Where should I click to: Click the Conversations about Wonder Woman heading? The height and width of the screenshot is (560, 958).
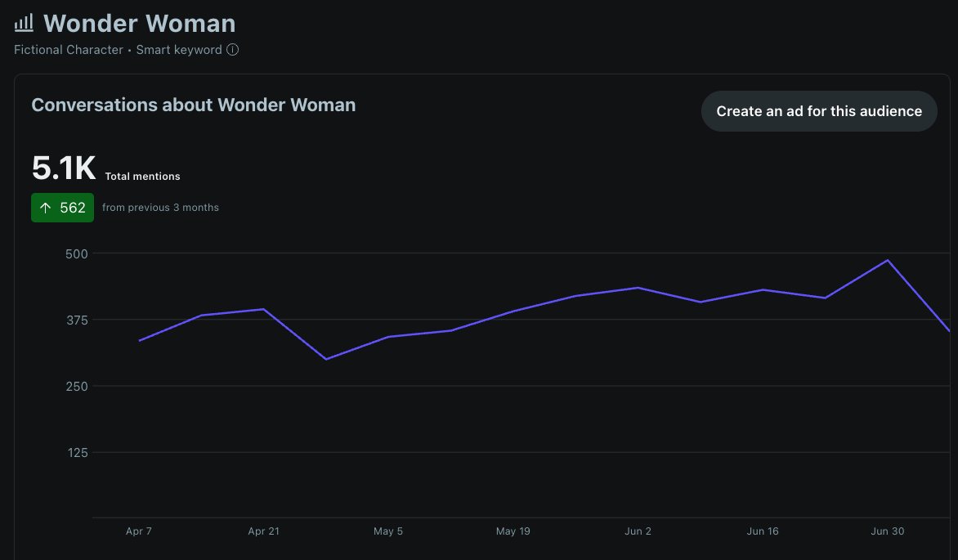click(x=194, y=105)
